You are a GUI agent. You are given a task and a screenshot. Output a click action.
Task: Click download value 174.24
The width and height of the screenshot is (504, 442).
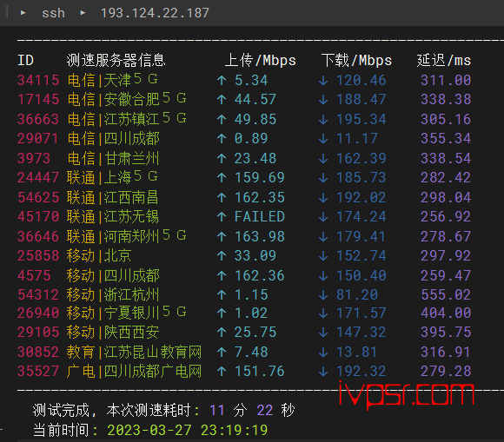(x=361, y=216)
